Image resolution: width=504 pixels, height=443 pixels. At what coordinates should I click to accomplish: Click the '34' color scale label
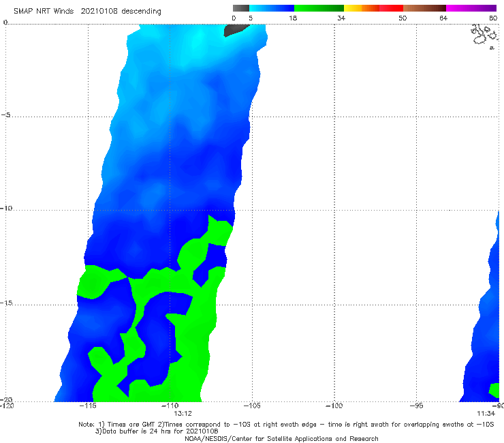341,18
